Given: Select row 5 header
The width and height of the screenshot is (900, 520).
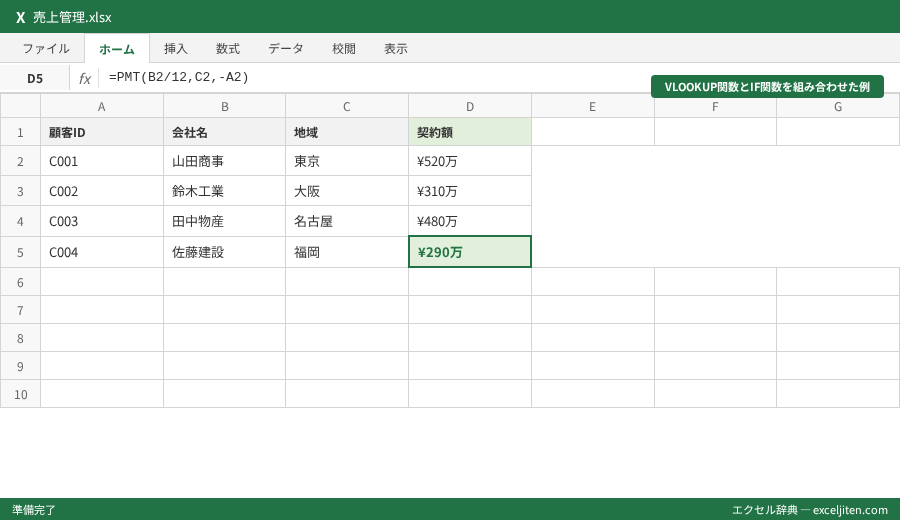Looking at the screenshot, I should point(20,252).
